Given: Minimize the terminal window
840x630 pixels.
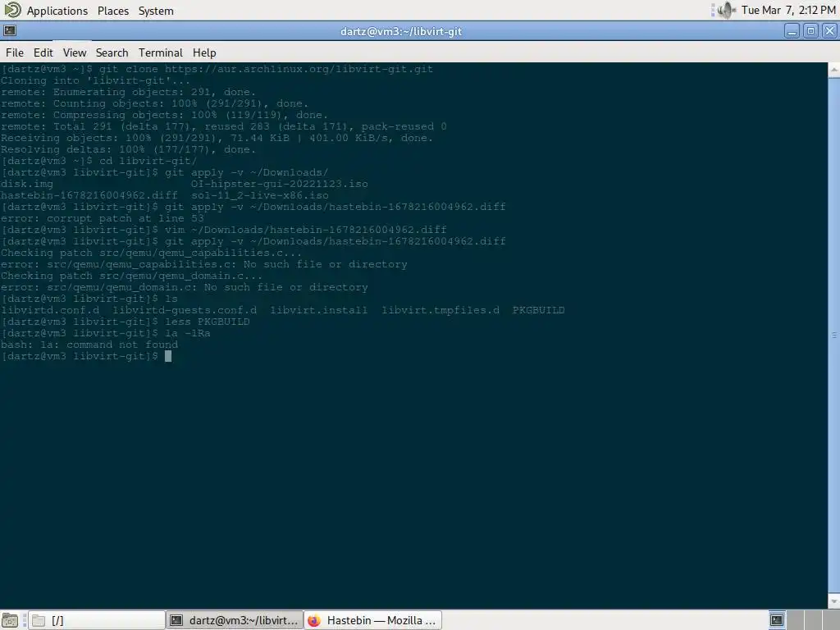Looking at the screenshot, I should point(792,31).
